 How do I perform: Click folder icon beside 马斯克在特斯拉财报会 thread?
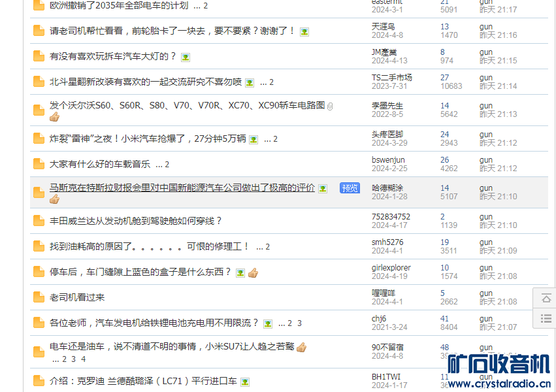pyautogui.click(x=39, y=193)
